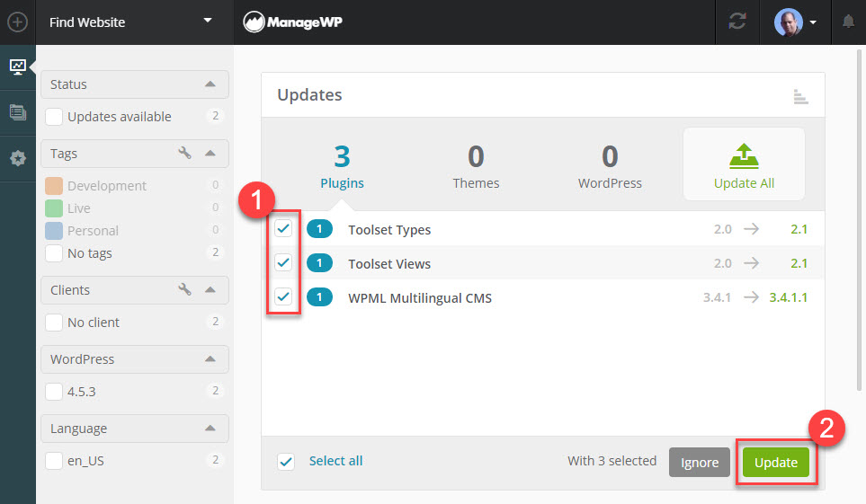The width and height of the screenshot is (866, 504).
Task: Uncheck the WPML Multilingual CMS checkbox
Action: (283, 297)
